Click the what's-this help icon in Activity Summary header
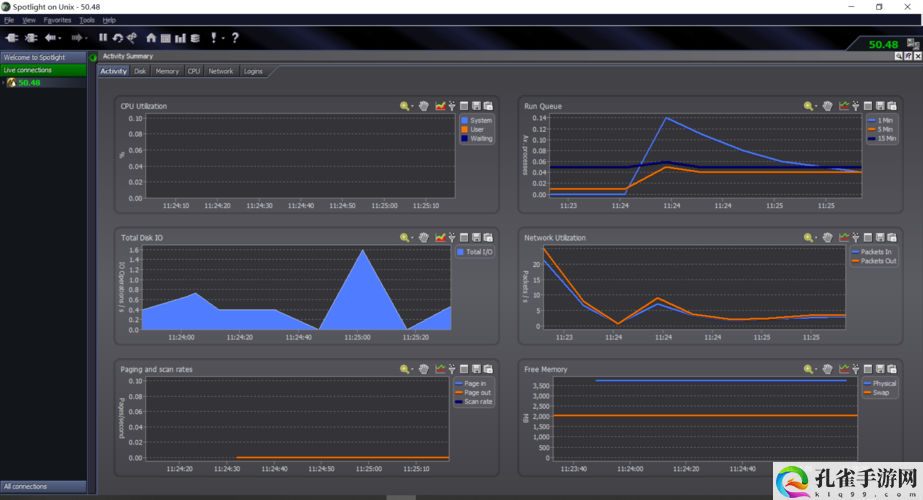Image resolution: width=923 pixels, height=500 pixels. point(908,56)
